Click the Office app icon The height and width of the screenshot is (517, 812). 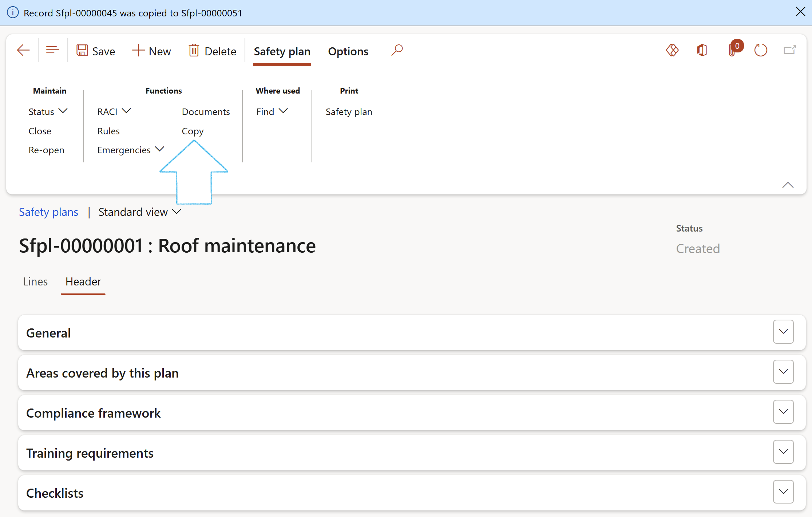coord(702,50)
